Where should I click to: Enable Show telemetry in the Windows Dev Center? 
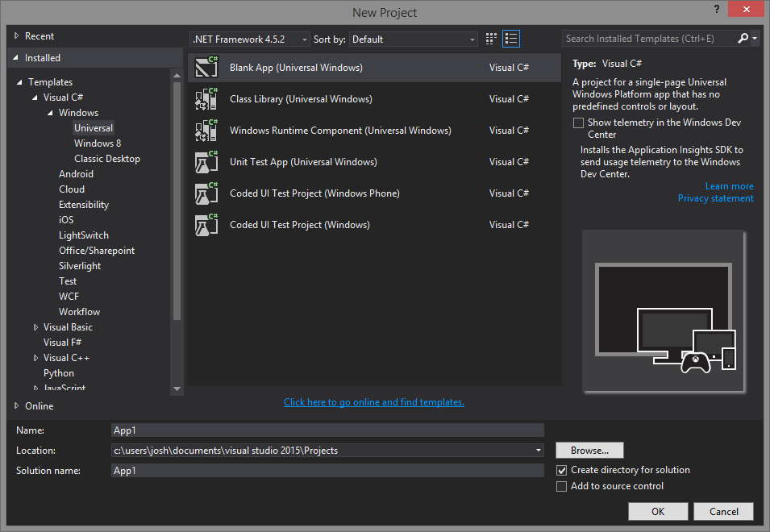pyautogui.click(x=577, y=123)
